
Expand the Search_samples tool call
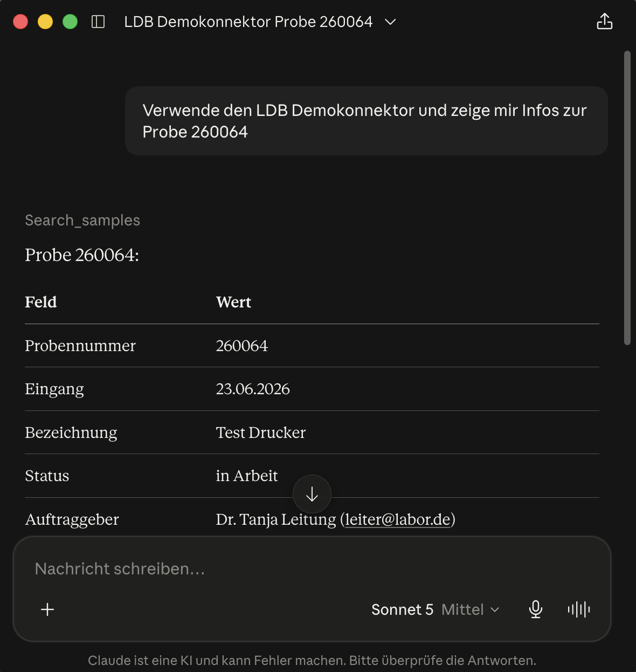click(x=82, y=220)
